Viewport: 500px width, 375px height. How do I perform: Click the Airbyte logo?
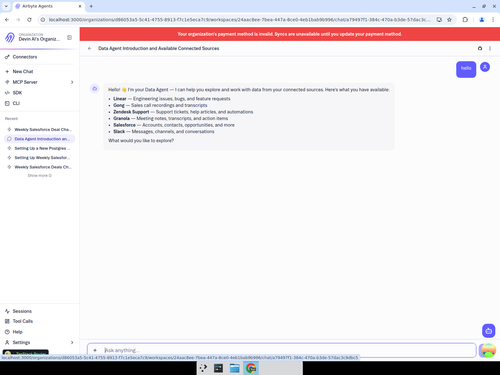click(x=10, y=37)
